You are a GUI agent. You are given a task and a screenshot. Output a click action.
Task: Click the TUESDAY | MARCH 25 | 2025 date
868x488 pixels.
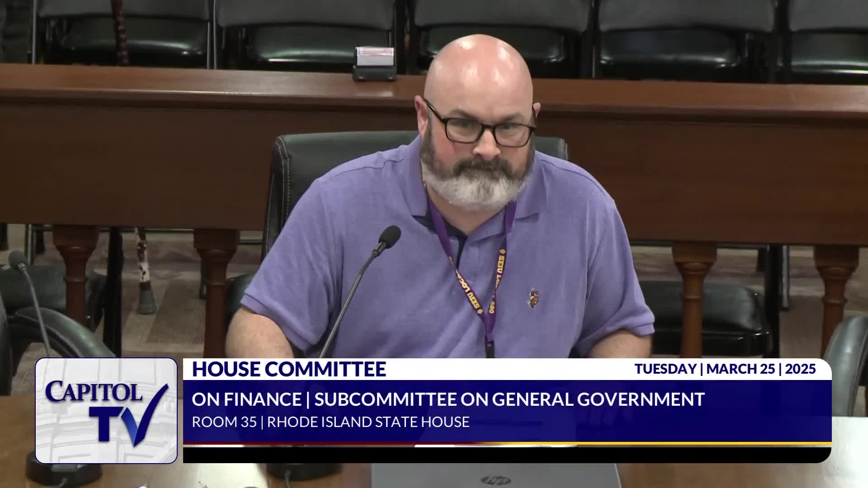[725, 369]
